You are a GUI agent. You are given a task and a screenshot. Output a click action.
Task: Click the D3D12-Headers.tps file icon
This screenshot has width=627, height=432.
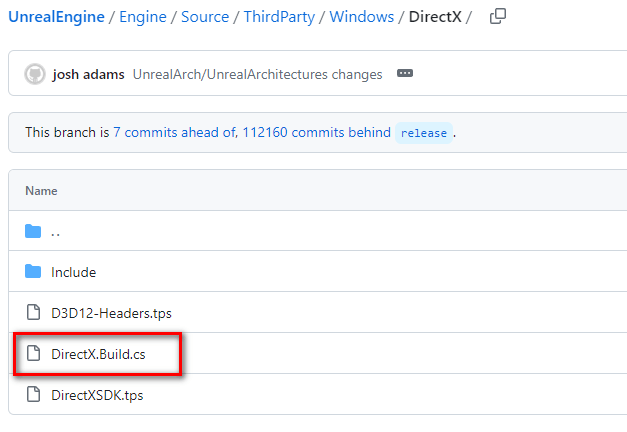(33, 312)
